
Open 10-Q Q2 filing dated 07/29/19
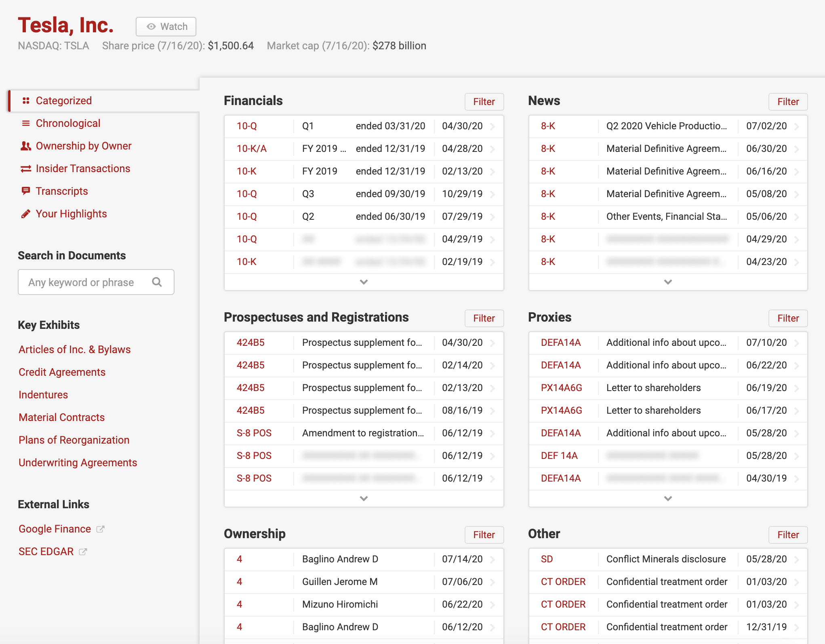click(364, 217)
